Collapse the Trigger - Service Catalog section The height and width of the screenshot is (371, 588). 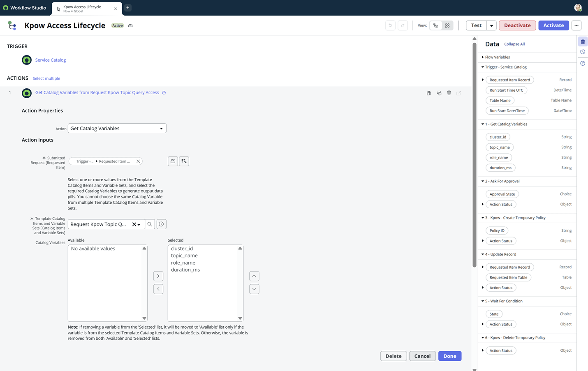[x=483, y=67]
